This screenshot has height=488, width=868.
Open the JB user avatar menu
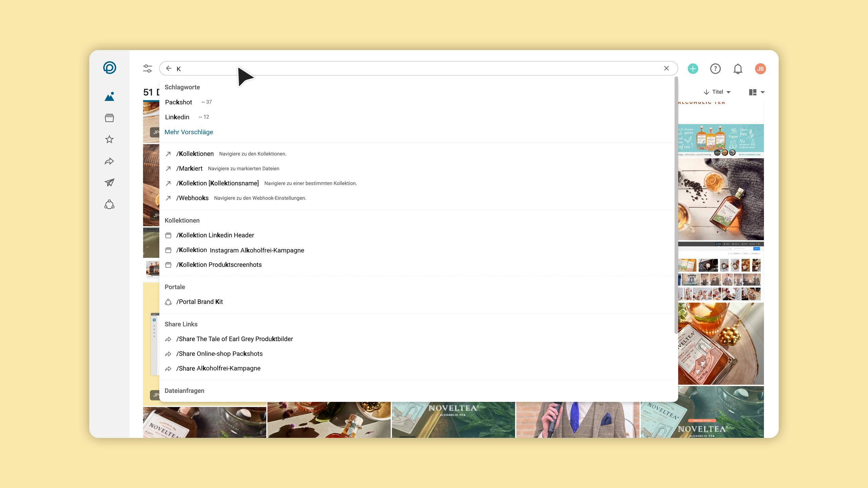click(x=760, y=69)
